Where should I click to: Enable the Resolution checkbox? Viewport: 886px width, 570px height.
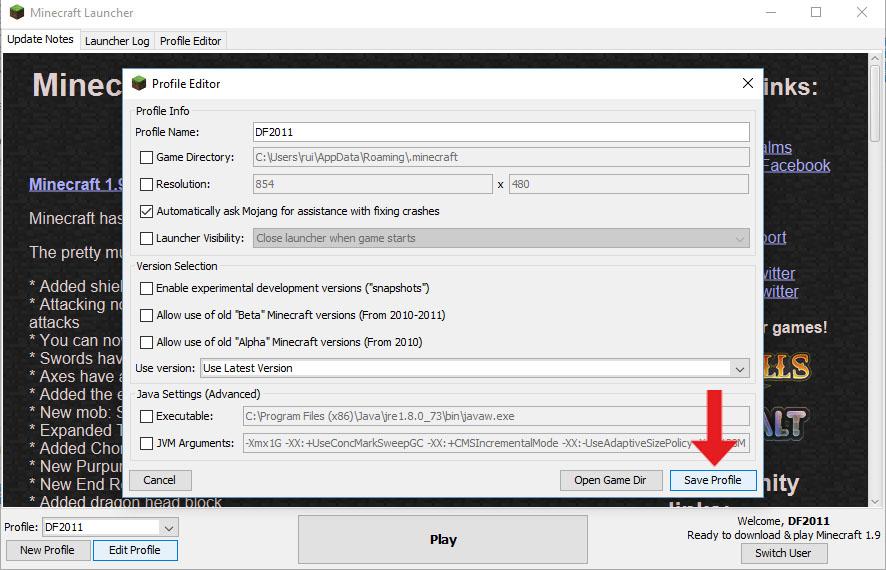147,184
